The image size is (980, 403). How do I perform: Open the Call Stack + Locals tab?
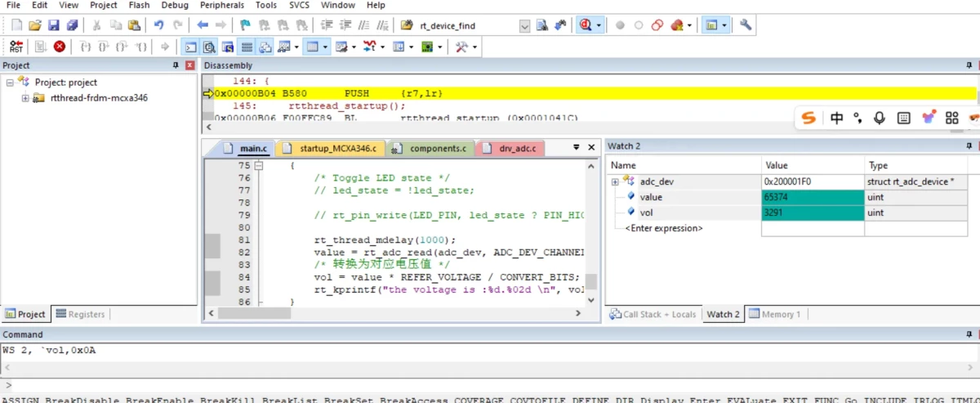tap(658, 314)
